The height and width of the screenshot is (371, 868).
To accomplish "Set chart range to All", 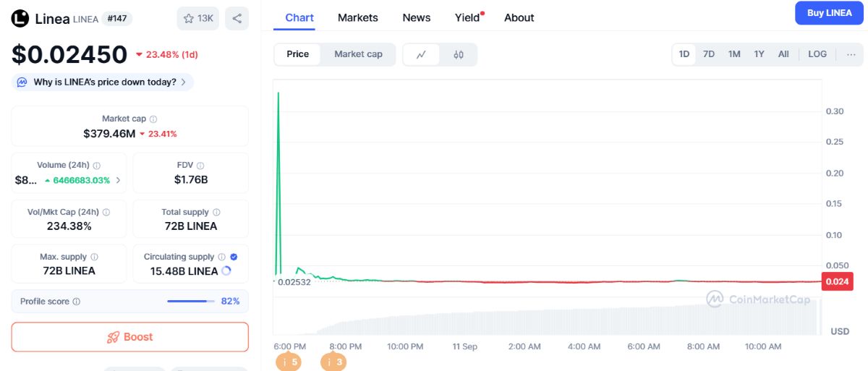I will coord(783,54).
